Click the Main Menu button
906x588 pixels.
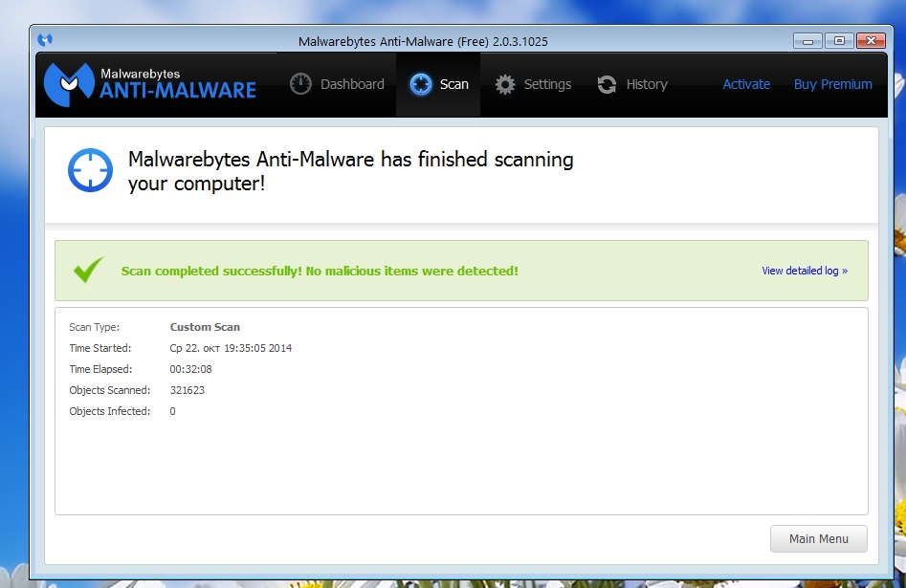(x=819, y=538)
